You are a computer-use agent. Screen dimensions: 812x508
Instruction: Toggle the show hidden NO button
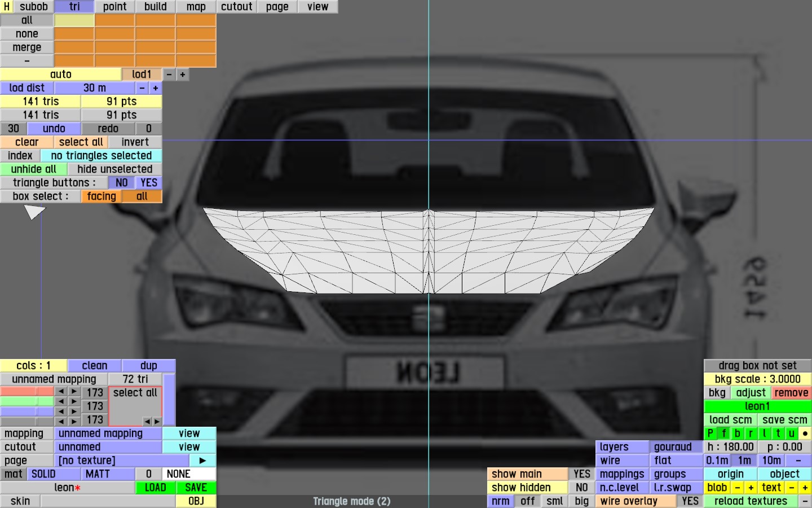coord(582,488)
